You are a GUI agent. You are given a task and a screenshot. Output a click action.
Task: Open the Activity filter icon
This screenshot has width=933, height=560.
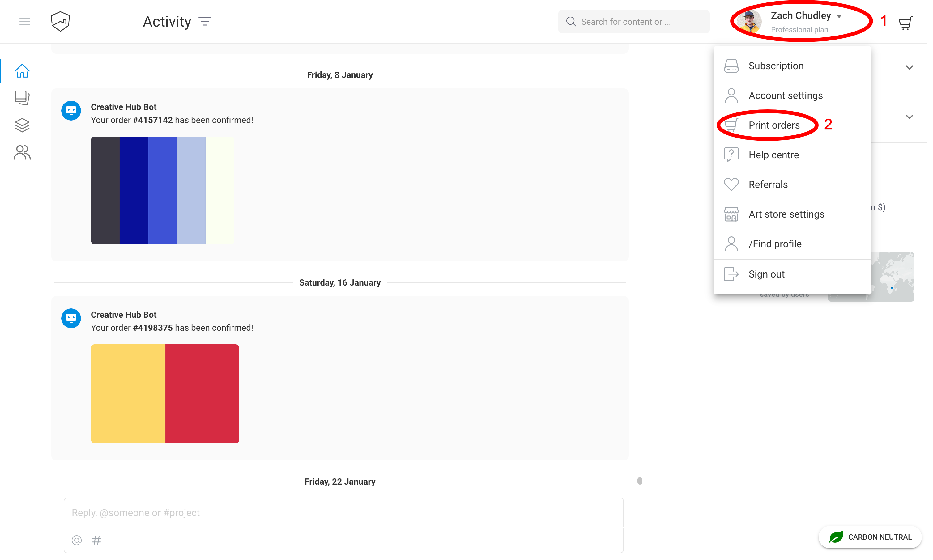(205, 22)
